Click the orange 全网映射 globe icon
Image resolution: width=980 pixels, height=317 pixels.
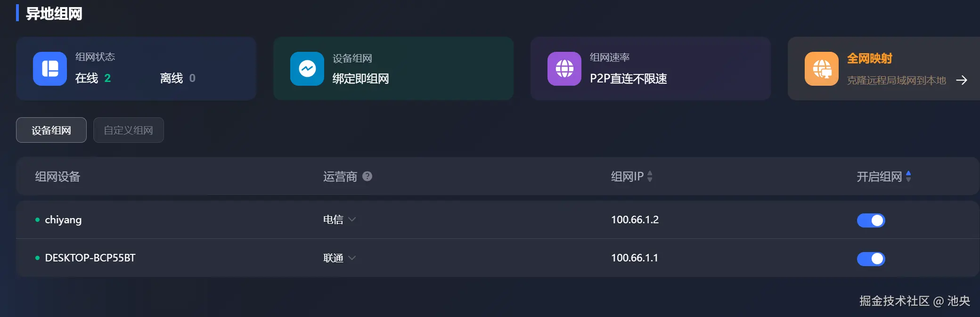pos(821,69)
